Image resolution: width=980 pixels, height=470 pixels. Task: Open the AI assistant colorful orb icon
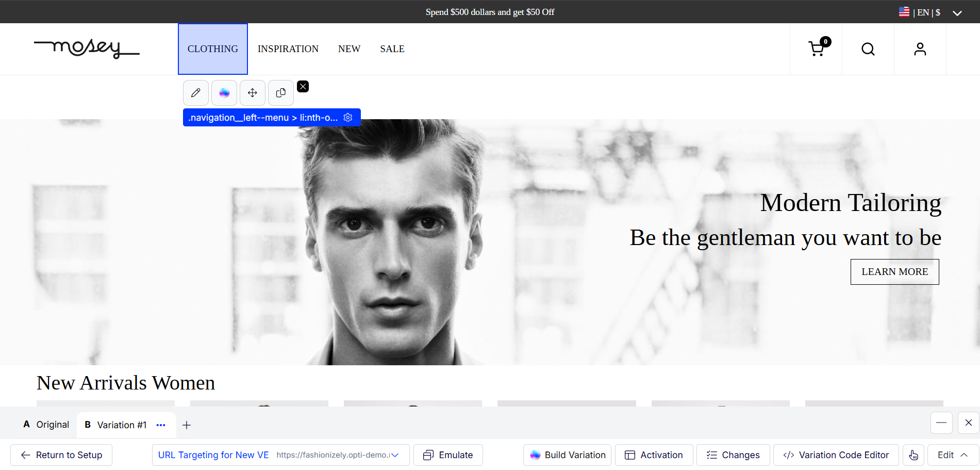pos(224,93)
